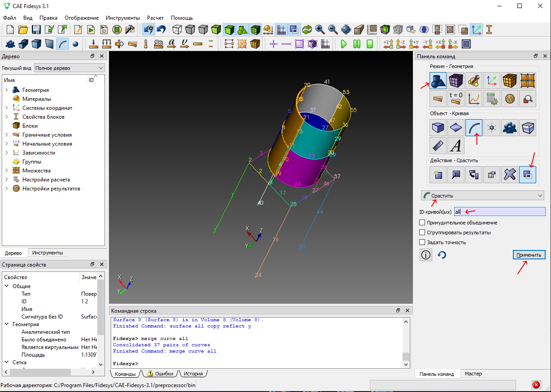
Task: Toggle the green solid cube display mode
Action: [x=229, y=30]
